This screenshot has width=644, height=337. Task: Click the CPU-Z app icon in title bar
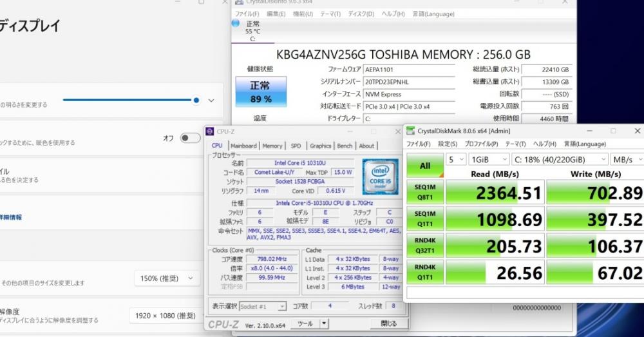(x=210, y=131)
